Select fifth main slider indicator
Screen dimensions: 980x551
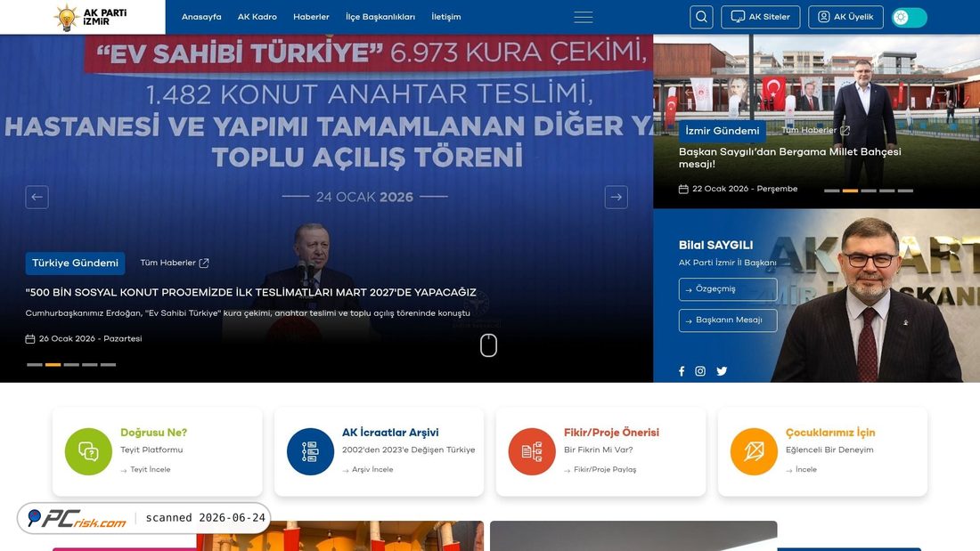[x=108, y=364]
